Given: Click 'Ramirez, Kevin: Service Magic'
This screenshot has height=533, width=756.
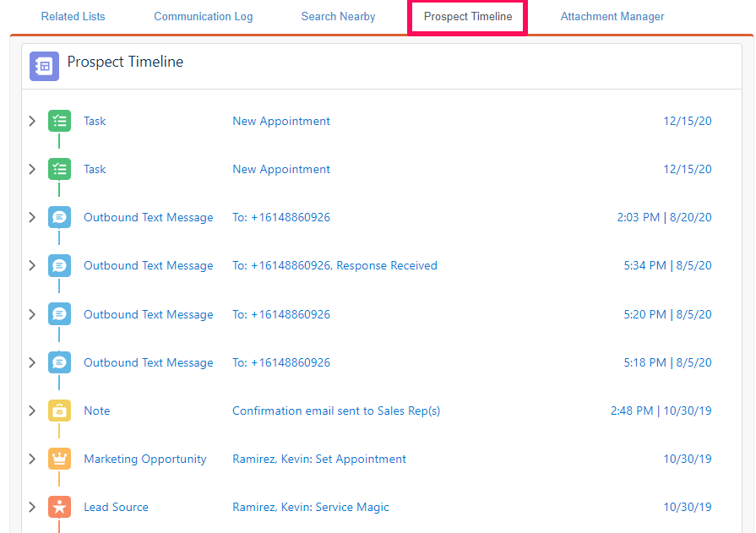Looking at the screenshot, I should coord(311,507).
